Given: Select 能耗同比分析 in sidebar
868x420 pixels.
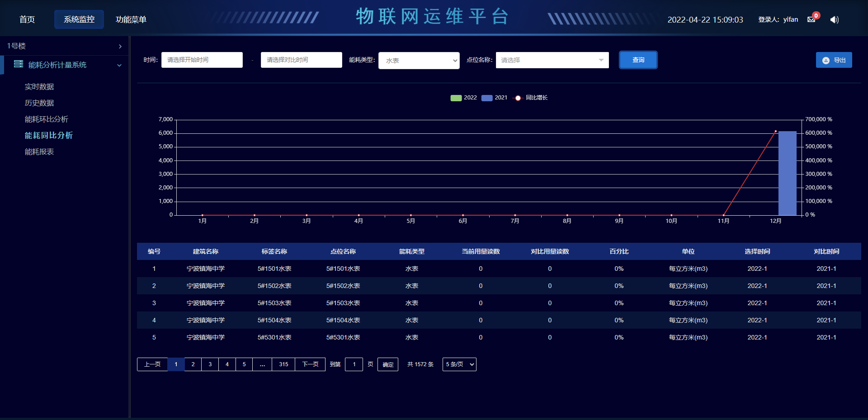Looking at the screenshot, I should pos(49,136).
